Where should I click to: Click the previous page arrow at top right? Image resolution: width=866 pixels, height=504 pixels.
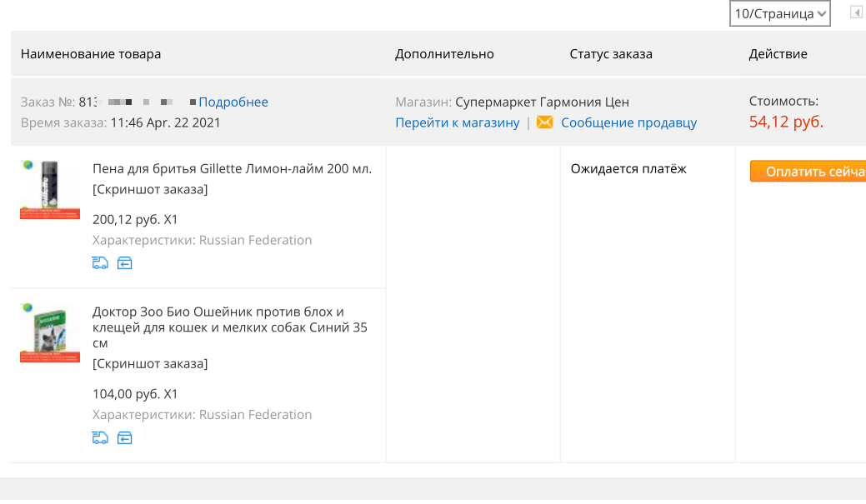pyautogui.click(x=857, y=12)
